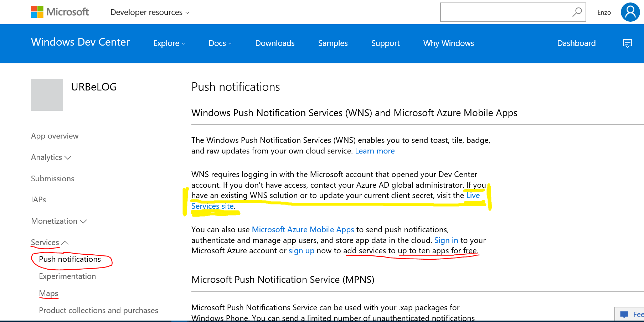Click the Learn more link
This screenshot has width=644, height=322.
click(375, 151)
